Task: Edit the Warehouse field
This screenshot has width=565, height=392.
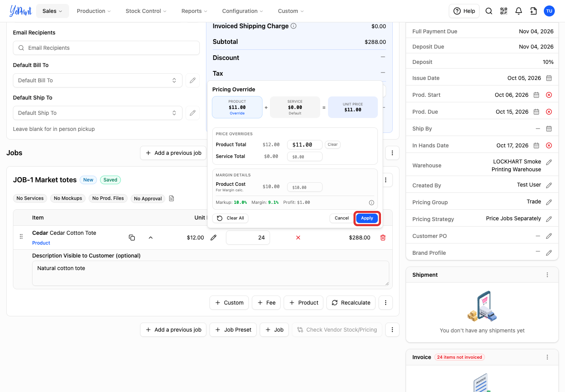Action: click(549, 162)
